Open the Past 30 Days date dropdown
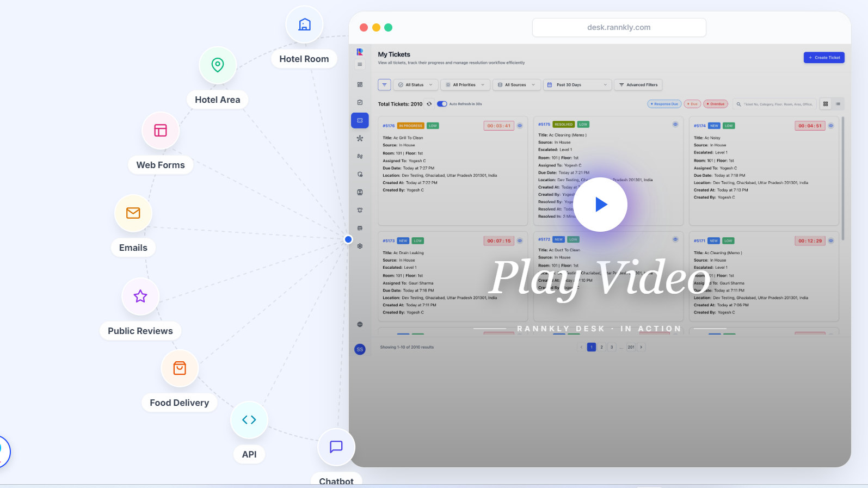 577,85
